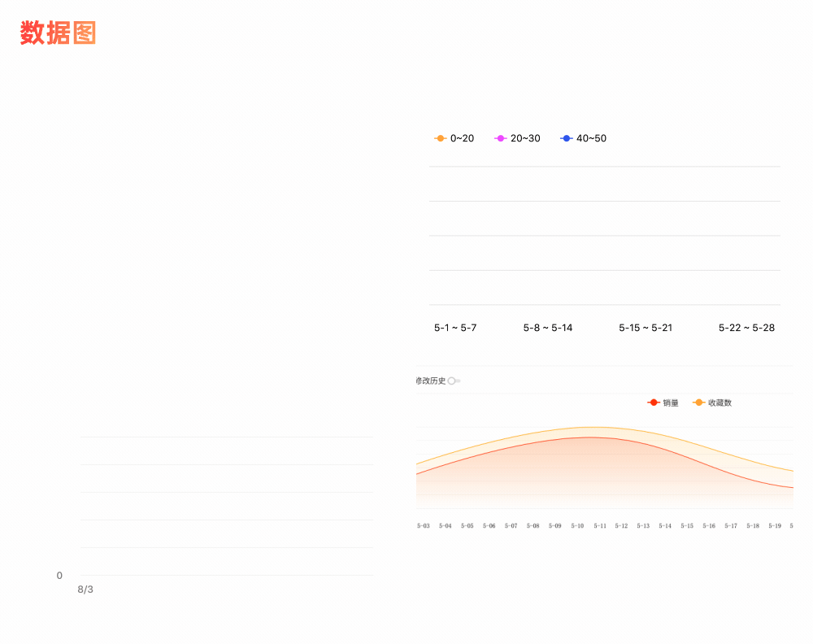The image size is (813, 644).
Task: Click the 5-04 date tick
Action: point(445,526)
